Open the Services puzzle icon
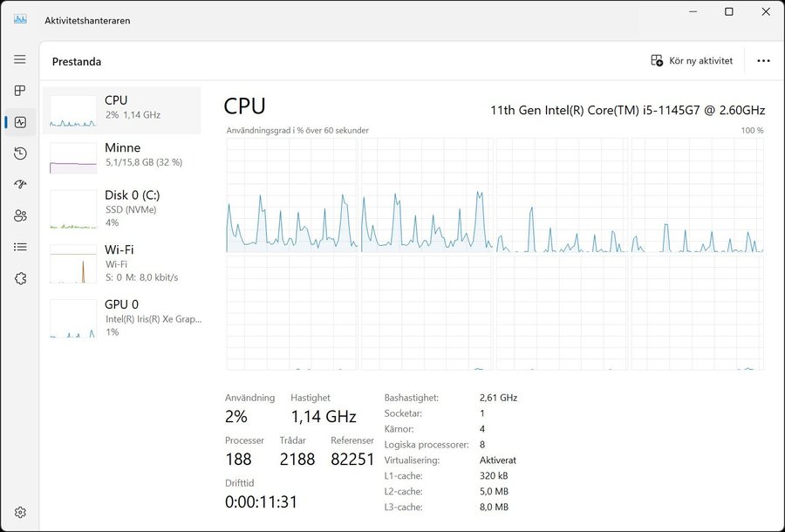785x532 pixels. [20, 278]
